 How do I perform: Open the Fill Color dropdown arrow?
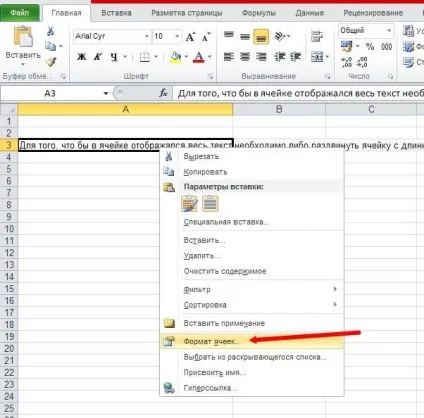186,57
